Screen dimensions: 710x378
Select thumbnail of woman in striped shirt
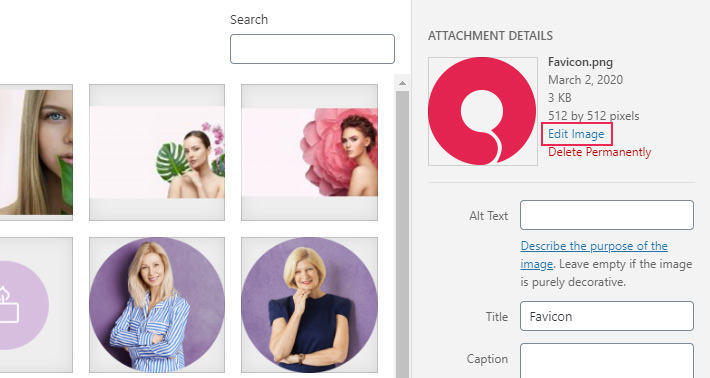157,305
